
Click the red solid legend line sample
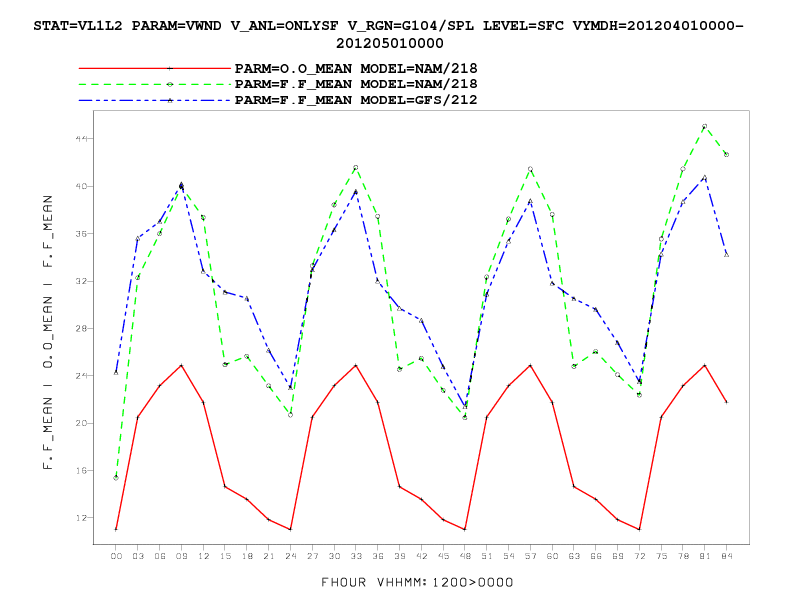pyautogui.click(x=155, y=68)
